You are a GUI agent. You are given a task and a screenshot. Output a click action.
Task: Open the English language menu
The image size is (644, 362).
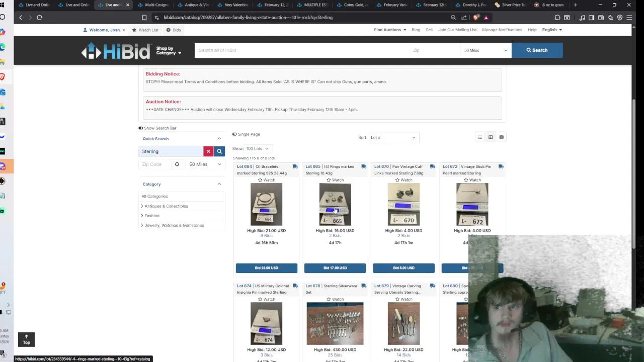pyautogui.click(x=552, y=30)
